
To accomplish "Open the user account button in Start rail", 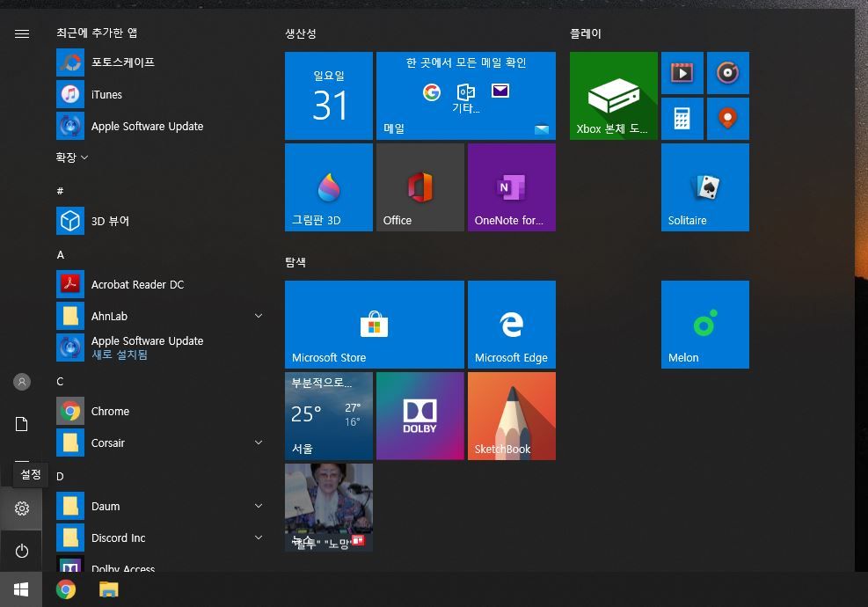I will pyautogui.click(x=22, y=382).
